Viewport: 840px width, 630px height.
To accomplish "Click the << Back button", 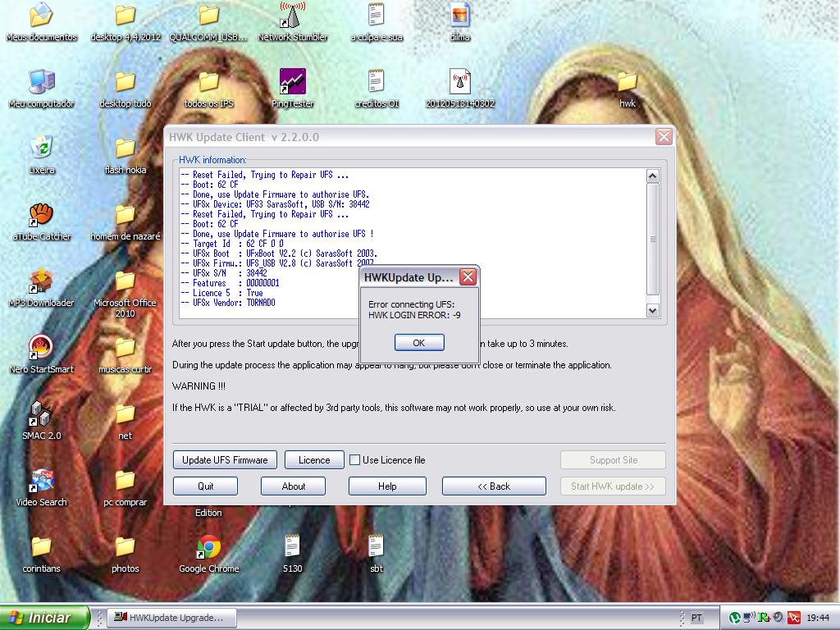I will click(x=494, y=486).
